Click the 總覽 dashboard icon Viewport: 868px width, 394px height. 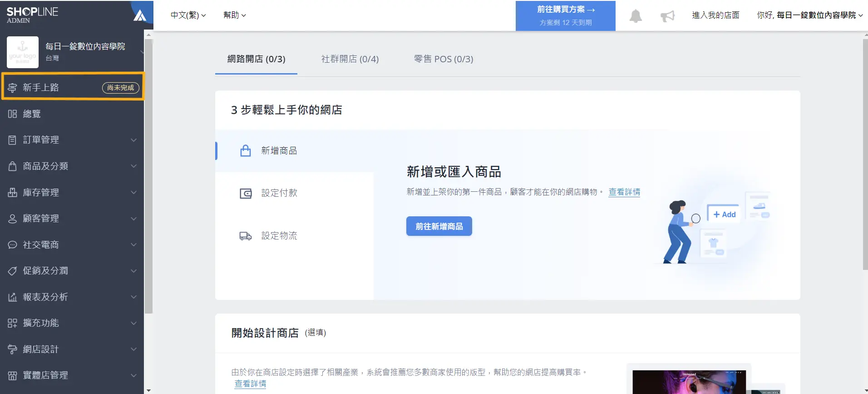pos(12,114)
